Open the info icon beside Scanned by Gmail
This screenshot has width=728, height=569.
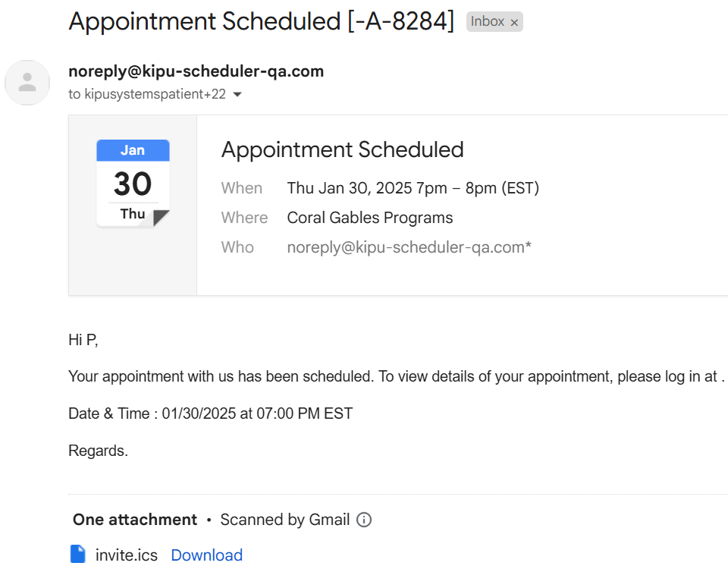point(364,520)
